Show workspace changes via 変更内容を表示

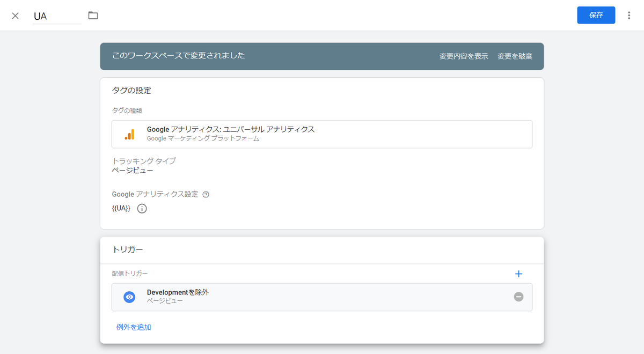(464, 56)
